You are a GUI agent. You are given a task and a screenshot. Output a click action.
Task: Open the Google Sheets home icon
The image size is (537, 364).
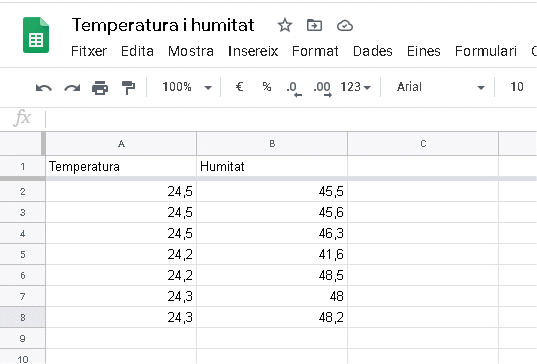coord(36,35)
